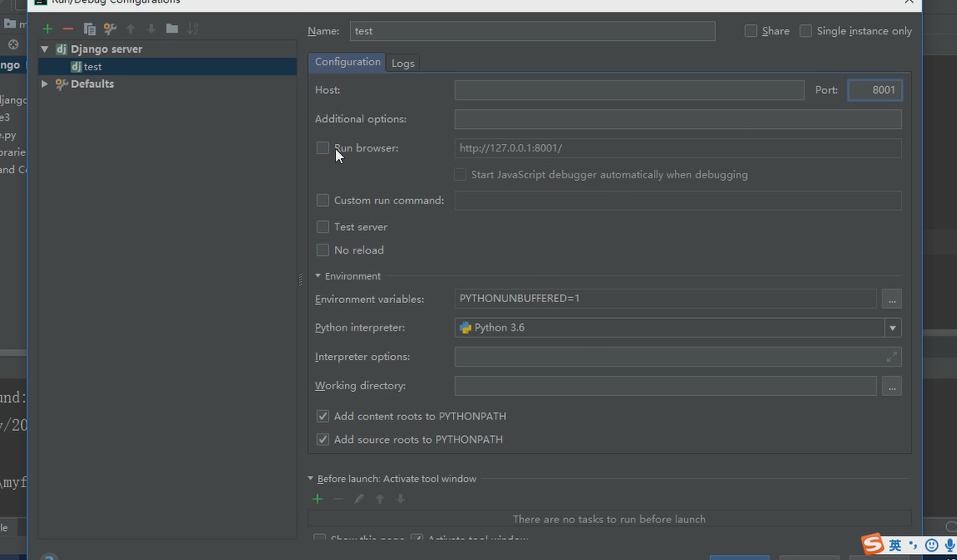This screenshot has width=957, height=560.
Task: Click the 'Django server' group label
Action: [106, 49]
